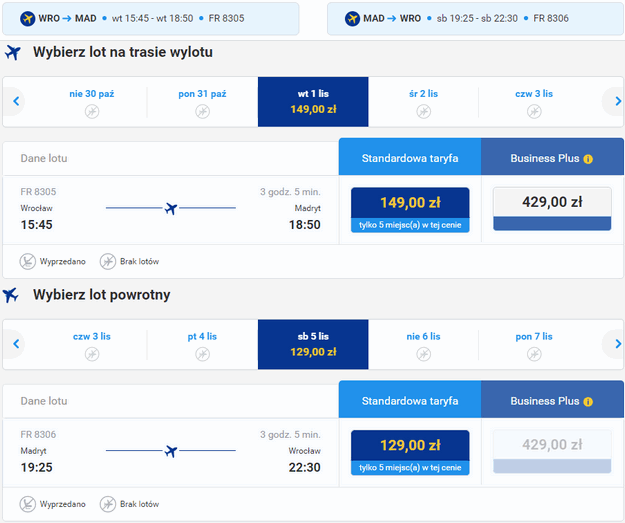The image size is (625, 523).
Task: Click the no-flights icon under pon 7 lis
Action: [533, 354]
